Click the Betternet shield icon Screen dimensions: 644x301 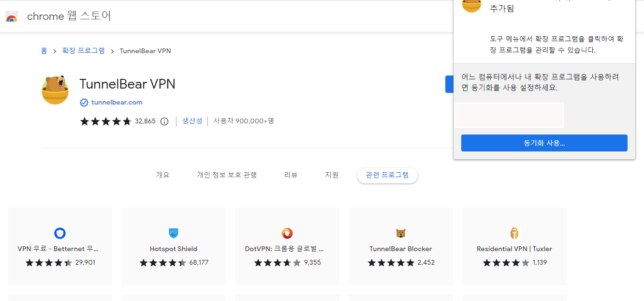tap(60, 233)
